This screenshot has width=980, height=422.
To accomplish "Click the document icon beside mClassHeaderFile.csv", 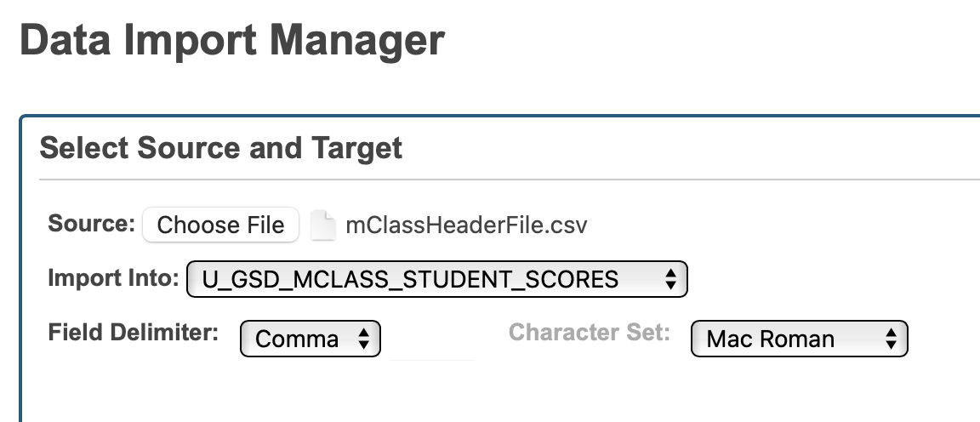I will (x=323, y=225).
